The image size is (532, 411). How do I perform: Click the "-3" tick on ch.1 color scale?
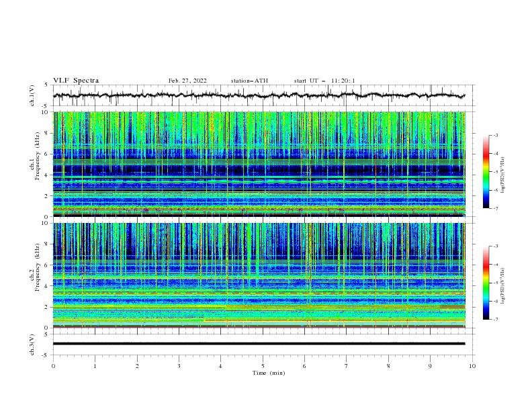click(x=495, y=135)
